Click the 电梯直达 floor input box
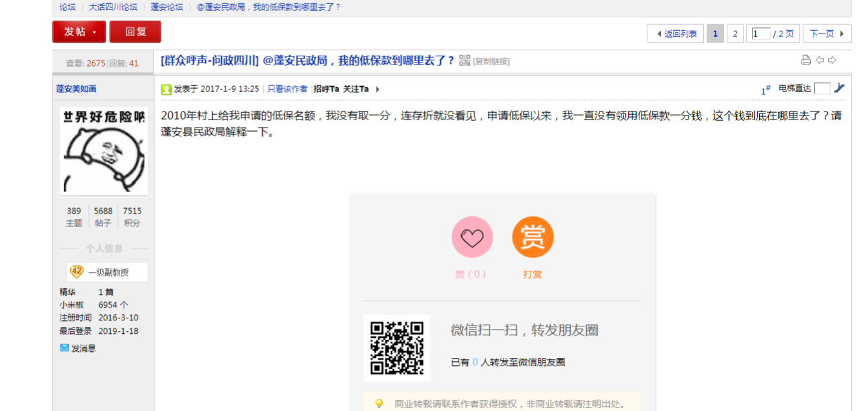This screenshot has width=868, height=411. 822,89
